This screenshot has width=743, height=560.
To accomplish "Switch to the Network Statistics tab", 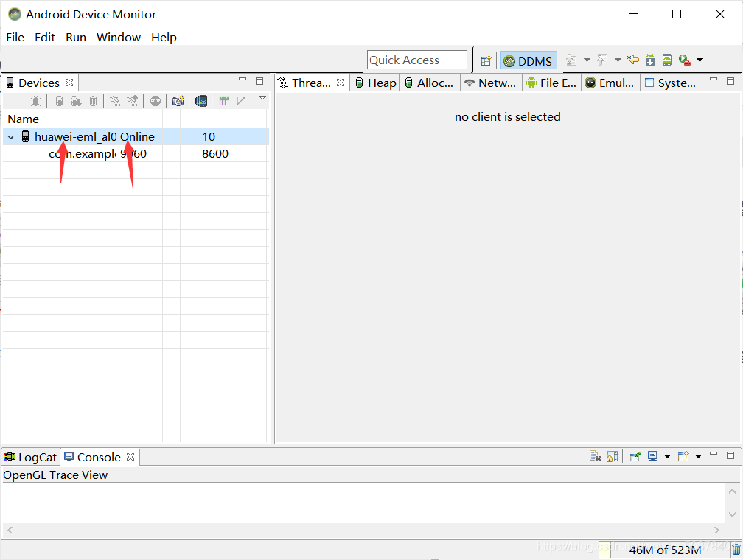I will coord(491,83).
